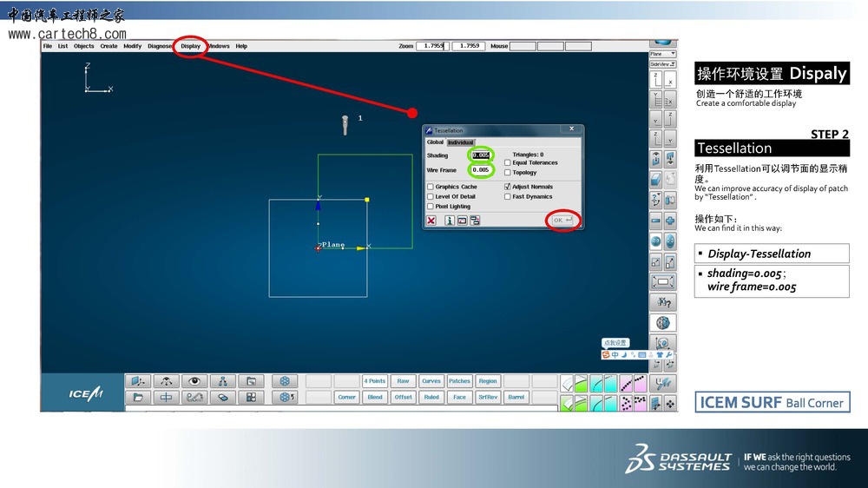Click the hierarchy tree icon in bottom toolbar
Image resolution: width=868 pixels, height=488 pixels.
coord(222,381)
